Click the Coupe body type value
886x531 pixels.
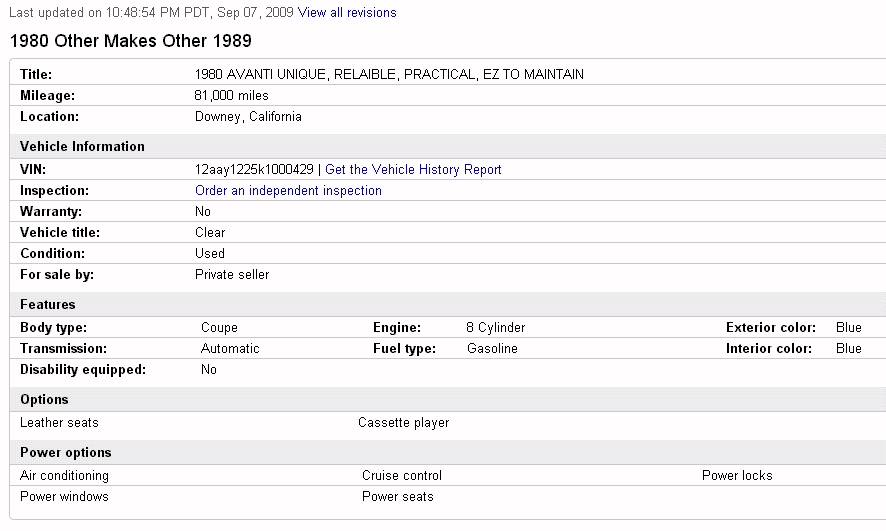219,328
